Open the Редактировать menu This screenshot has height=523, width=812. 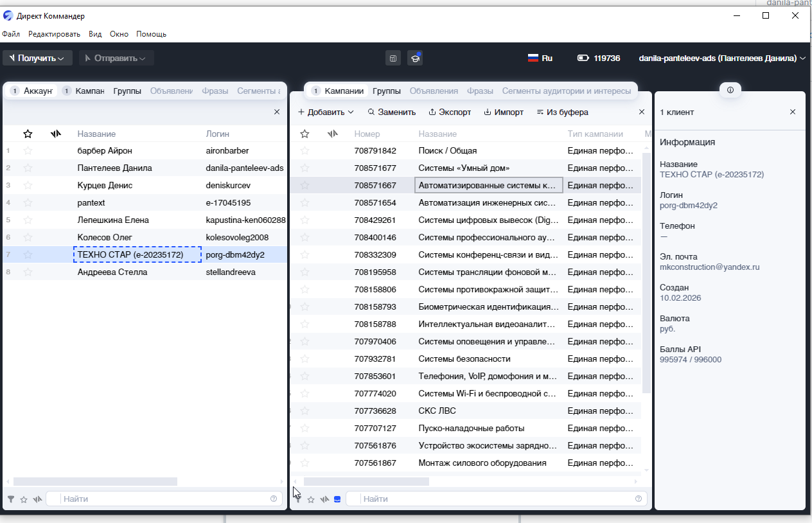[x=54, y=34]
